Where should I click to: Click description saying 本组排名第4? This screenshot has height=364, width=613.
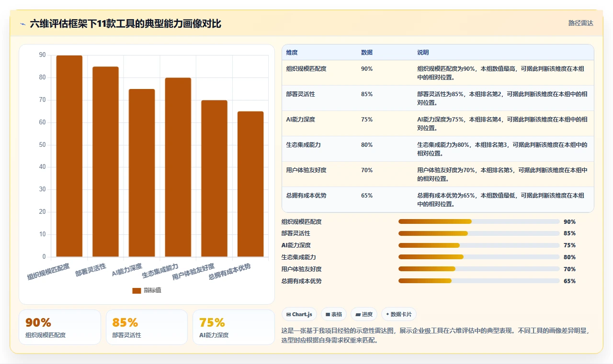coord(502,124)
